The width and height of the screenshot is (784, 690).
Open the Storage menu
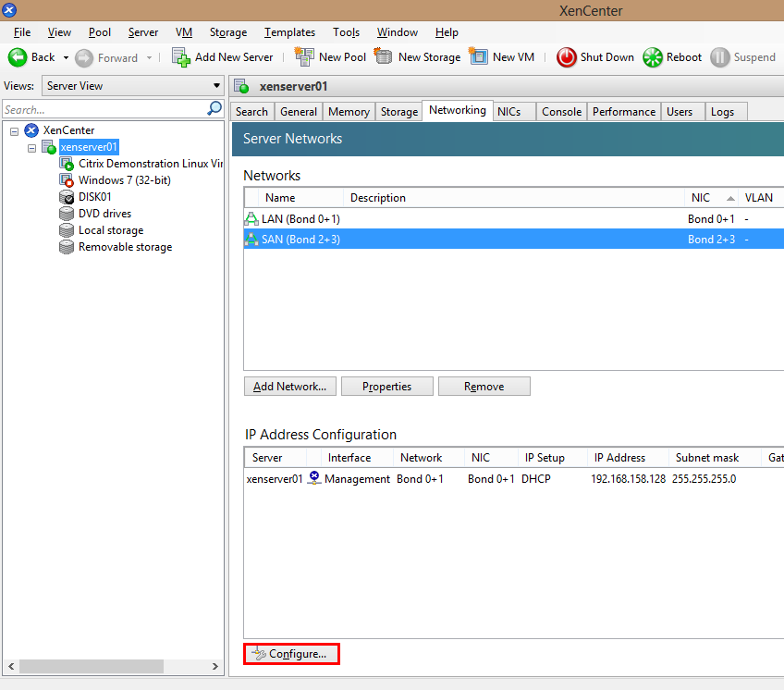227,32
